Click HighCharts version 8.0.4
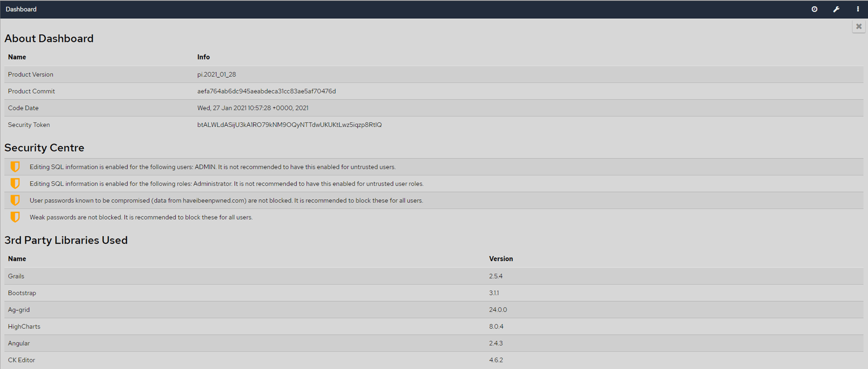The image size is (868, 369). pos(496,326)
